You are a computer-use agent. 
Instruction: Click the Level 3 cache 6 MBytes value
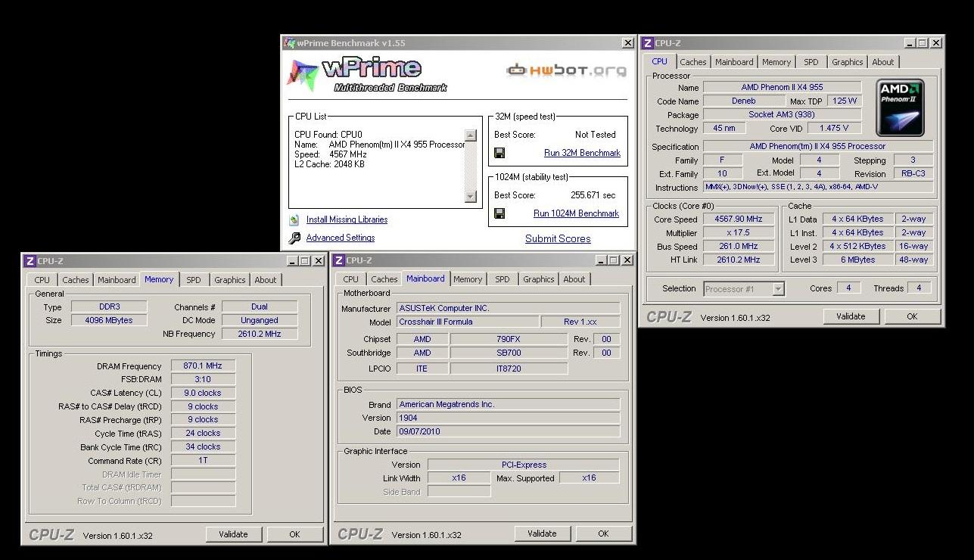[x=857, y=260]
